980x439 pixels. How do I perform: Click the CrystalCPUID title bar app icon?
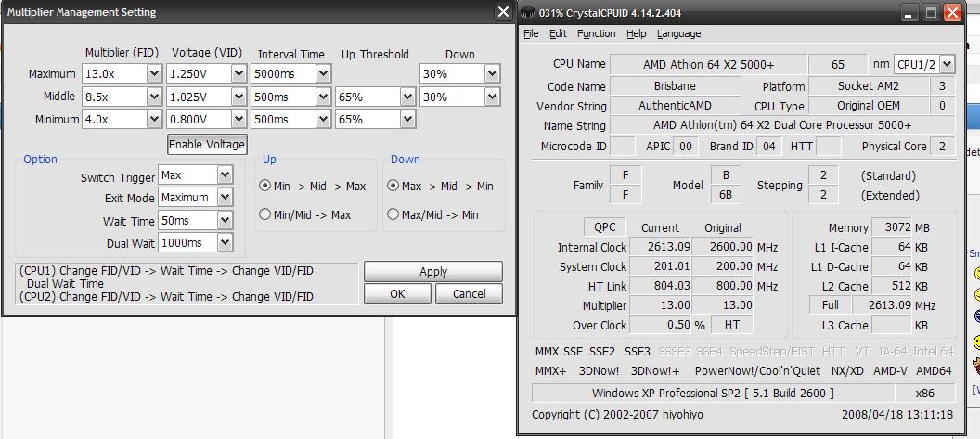(x=528, y=12)
